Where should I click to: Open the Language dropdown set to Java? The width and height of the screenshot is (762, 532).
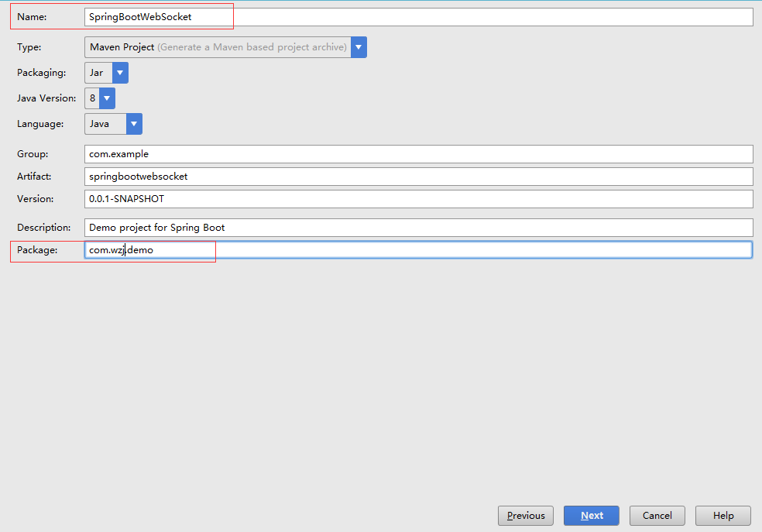point(113,124)
